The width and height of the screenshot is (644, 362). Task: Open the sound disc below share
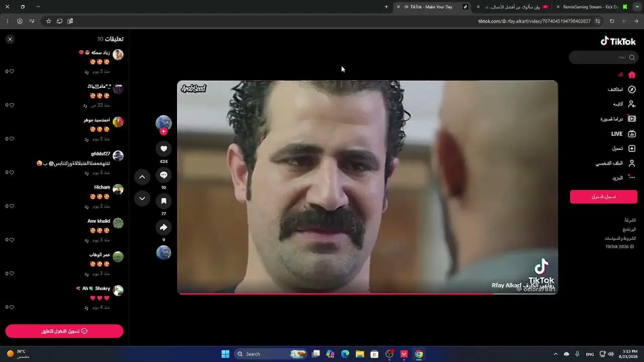[164, 252]
